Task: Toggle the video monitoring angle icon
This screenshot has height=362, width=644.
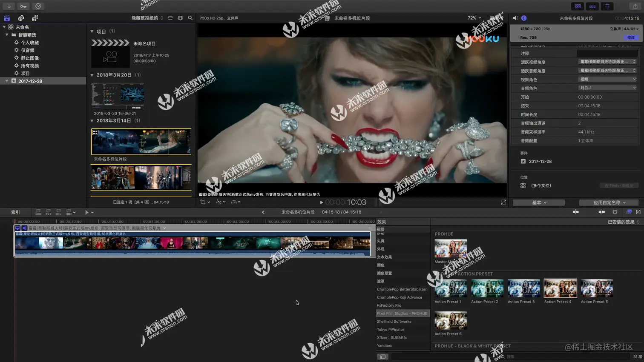Action: (x=17, y=228)
